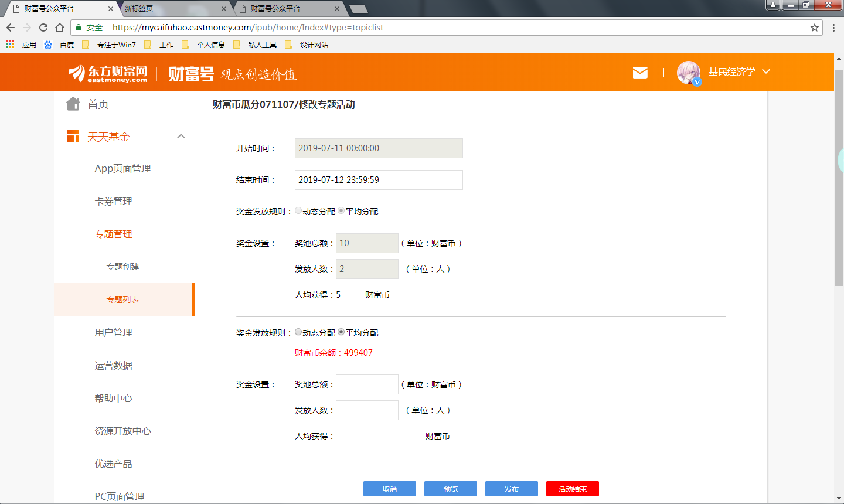Open Chrome three-dot menu

833,28
